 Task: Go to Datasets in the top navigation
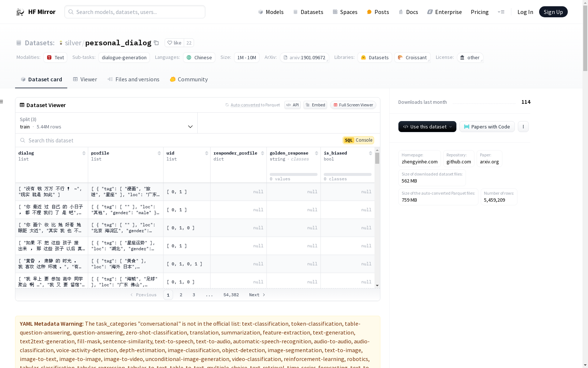coord(308,12)
